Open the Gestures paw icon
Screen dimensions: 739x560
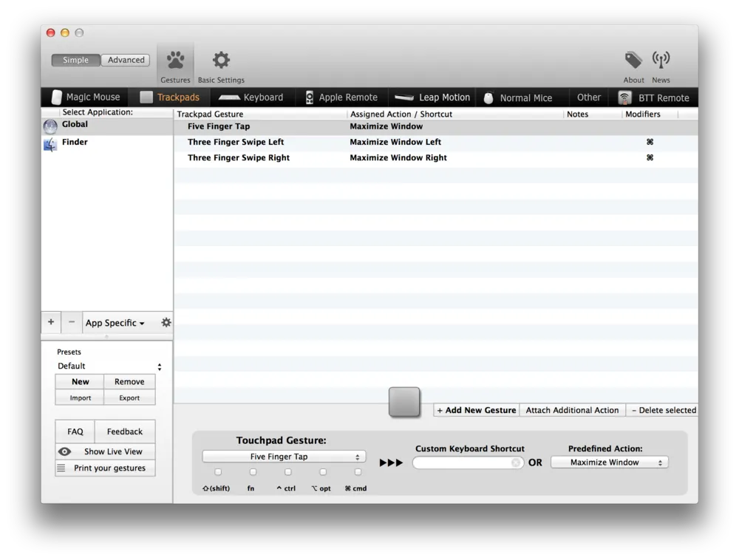click(x=175, y=61)
